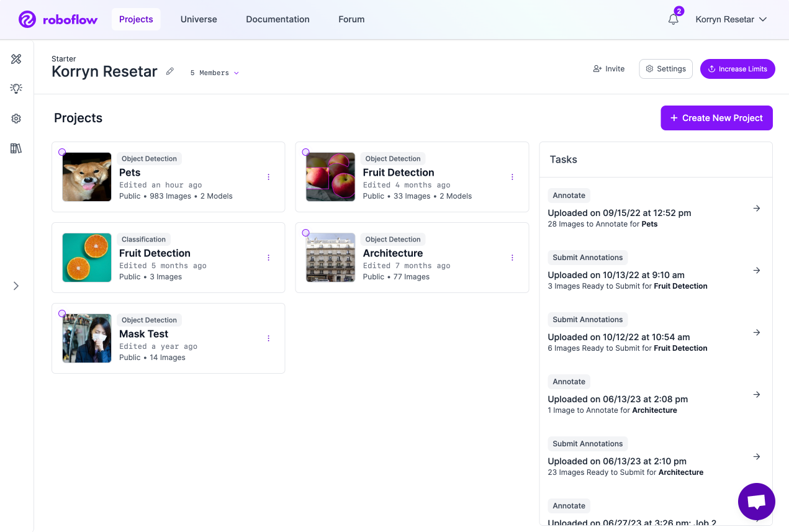This screenshot has height=532, width=789.
Task: Click 'Uploaded on 10/12/22 at 10:54 am'
Action: 619,337
